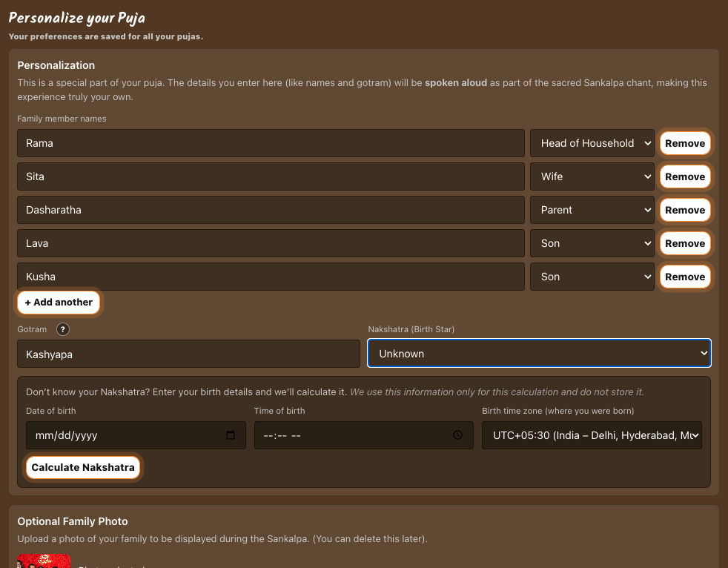Remove the Kusha family member
The width and height of the screenshot is (728, 568).
pyautogui.click(x=685, y=277)
